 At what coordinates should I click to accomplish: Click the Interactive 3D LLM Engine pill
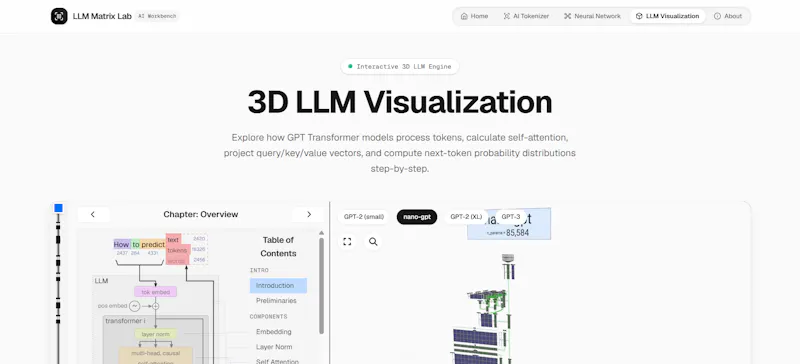(x=399, y=66)
